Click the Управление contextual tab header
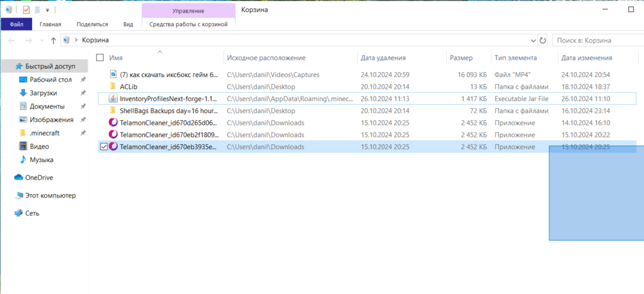This screenshot has width=644, height=294. [x=189, y=11]
